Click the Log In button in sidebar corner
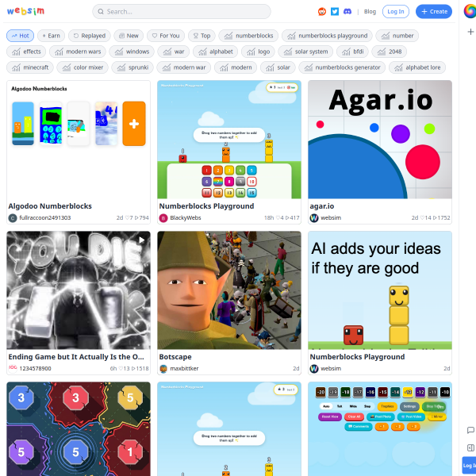This screenshot has height=476, width=476. [470, 466]
